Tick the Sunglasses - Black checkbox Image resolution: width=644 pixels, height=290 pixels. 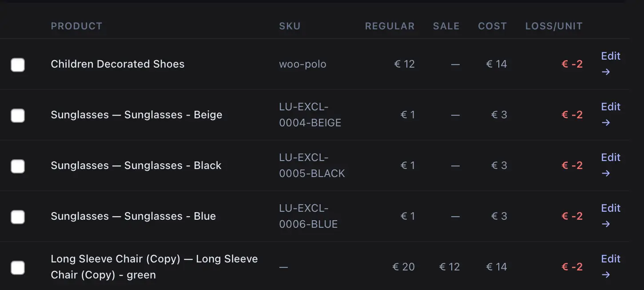tap(18, 166)
